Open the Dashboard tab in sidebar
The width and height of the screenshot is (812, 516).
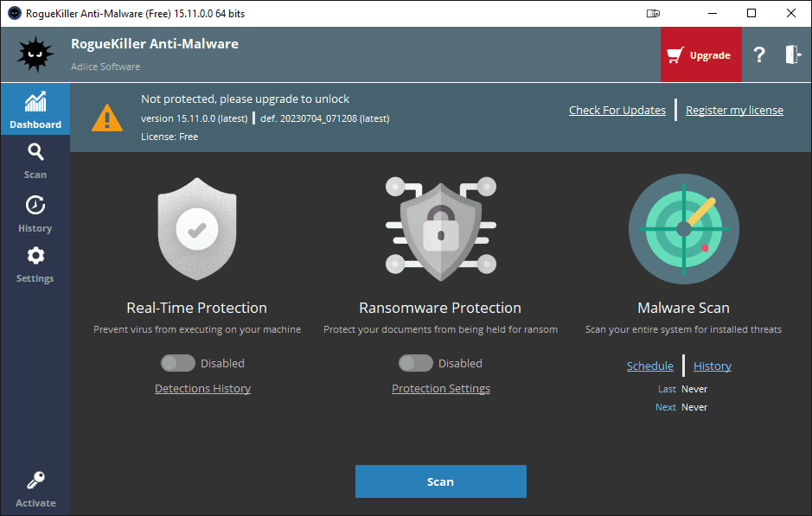click(35, 110)
